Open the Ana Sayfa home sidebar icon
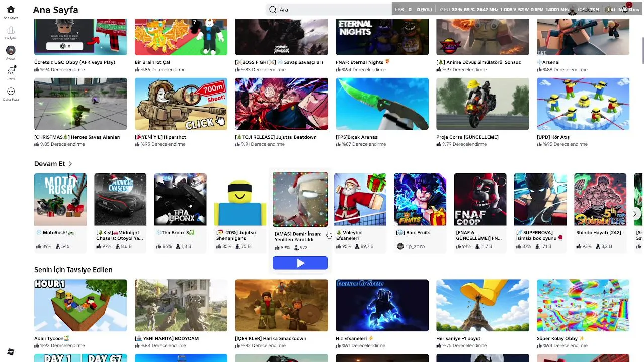The height and width of the screenshot is (362, 644). pos(11,10)
